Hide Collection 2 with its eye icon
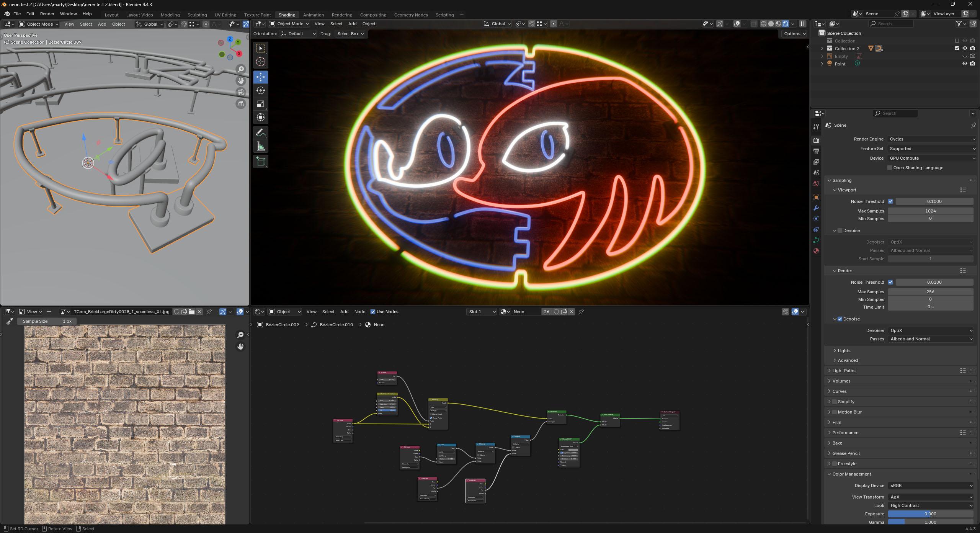 pos(965,49)
